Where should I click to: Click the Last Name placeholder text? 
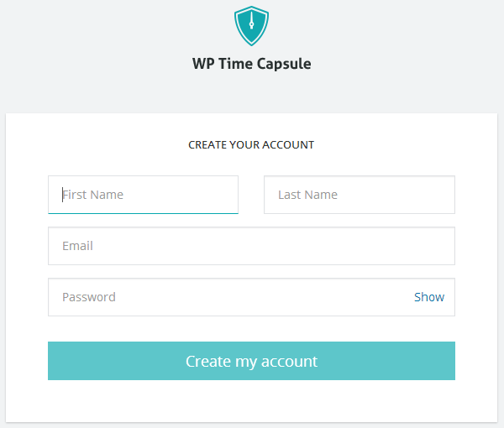[307, 195]
